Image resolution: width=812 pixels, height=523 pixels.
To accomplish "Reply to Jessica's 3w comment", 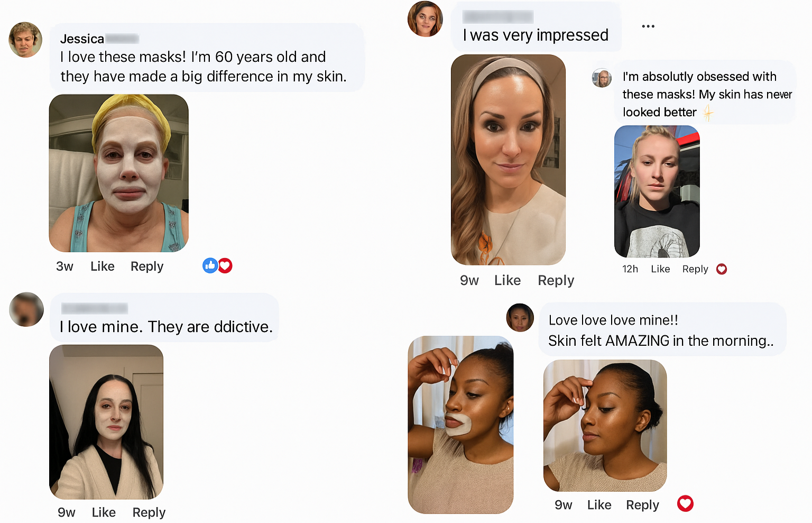I will point(147,267).
